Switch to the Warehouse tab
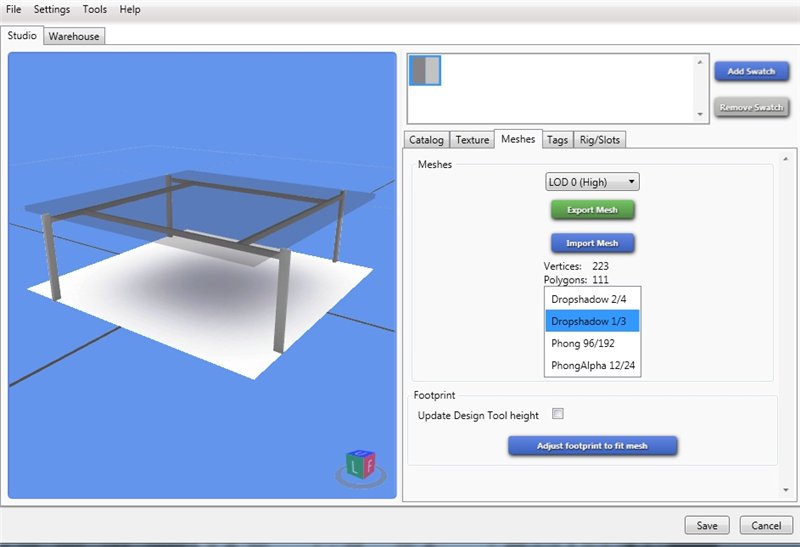Viewport: 800px width, 547px height. [x=74, y=36]
